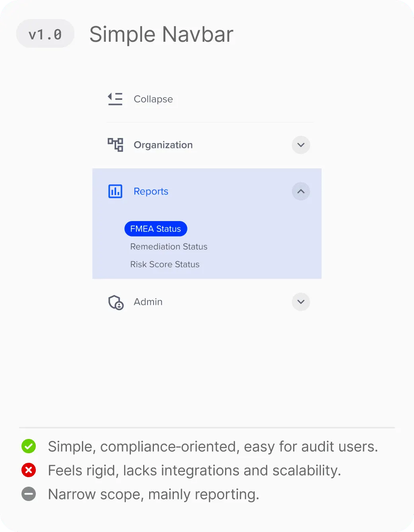Click the red X icon

click(x=29, y=470)
